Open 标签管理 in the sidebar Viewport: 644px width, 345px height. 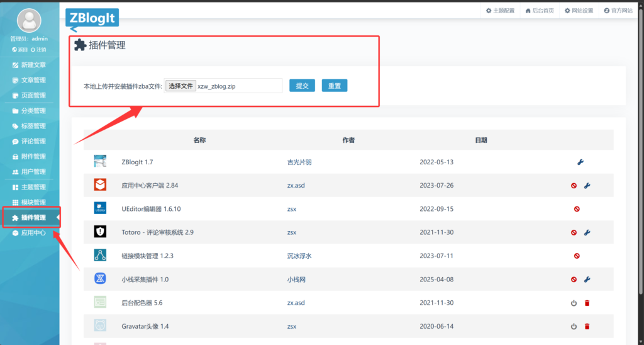(29, 126)
